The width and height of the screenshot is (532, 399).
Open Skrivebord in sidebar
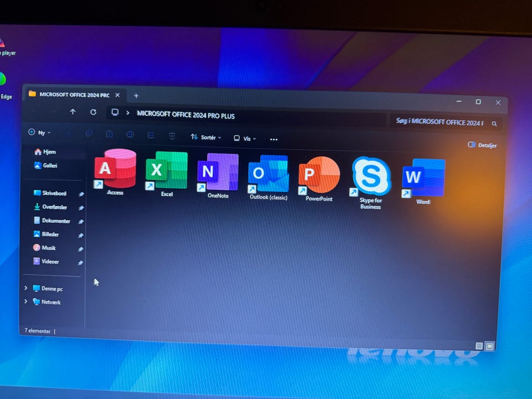[x=50, y=193]
